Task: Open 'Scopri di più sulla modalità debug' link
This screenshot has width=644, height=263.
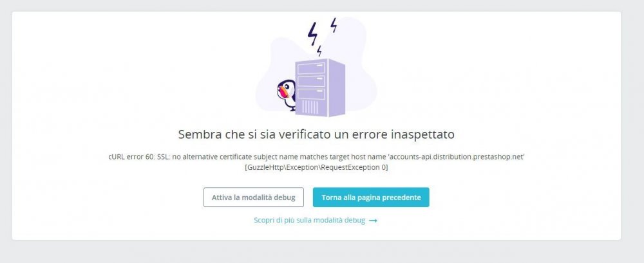Action: click(309, 221)
